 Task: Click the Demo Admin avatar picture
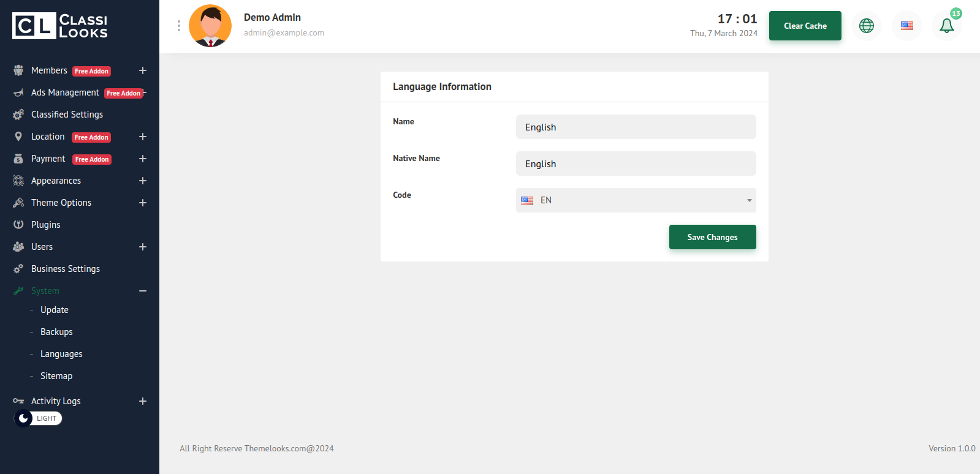(x=210, y=26)
